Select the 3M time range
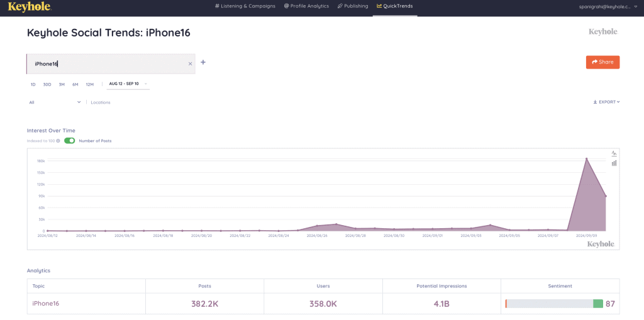 tap(62, 85)
